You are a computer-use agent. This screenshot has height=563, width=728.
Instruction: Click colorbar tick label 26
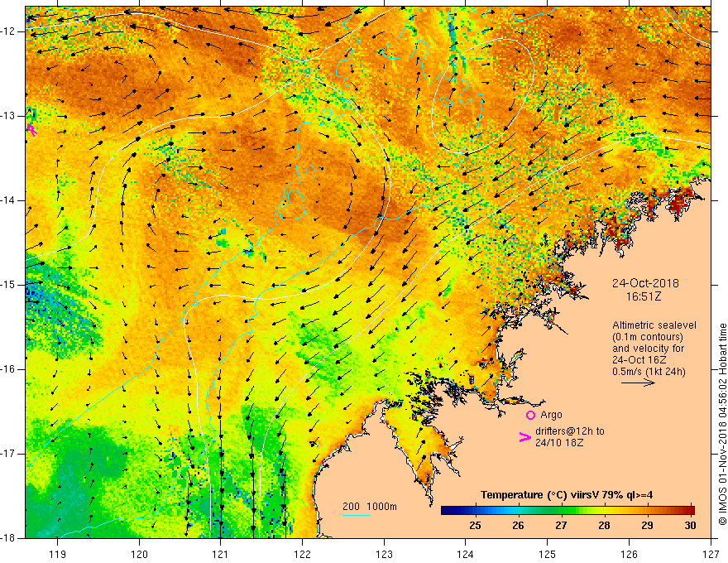coord(518,526)
